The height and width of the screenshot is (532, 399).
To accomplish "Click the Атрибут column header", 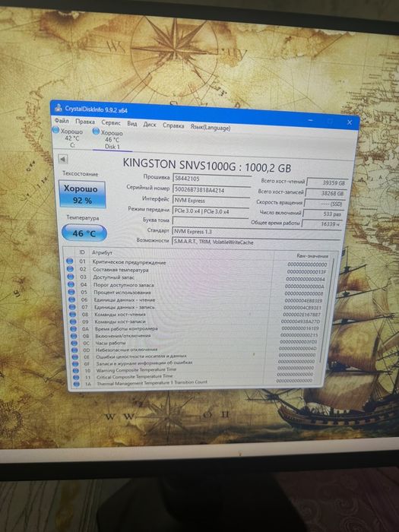I will (102, 252).
